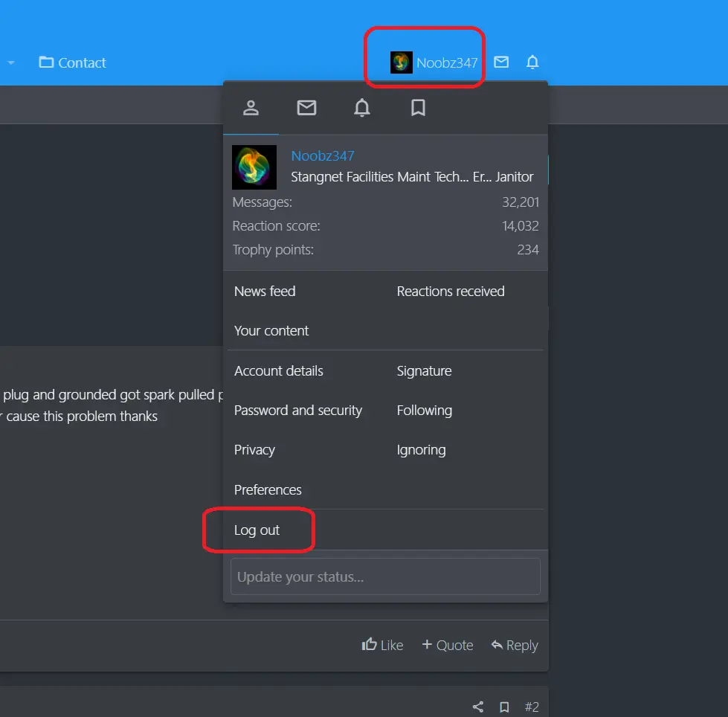
Task: Bookmark post #2 with the bookmark icon
Action: pyautogui.click(x=504, y=707)
